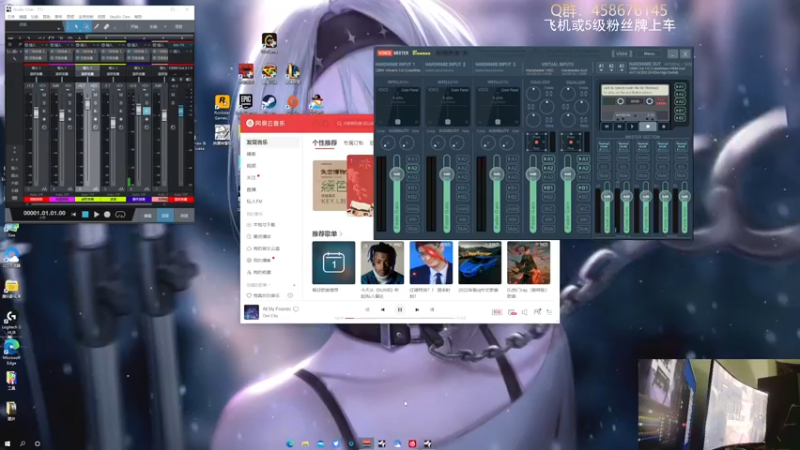Open 最近播放 in NetEase sidebar
This screenshot has width=800, height=450.
(x=259, y=237)
